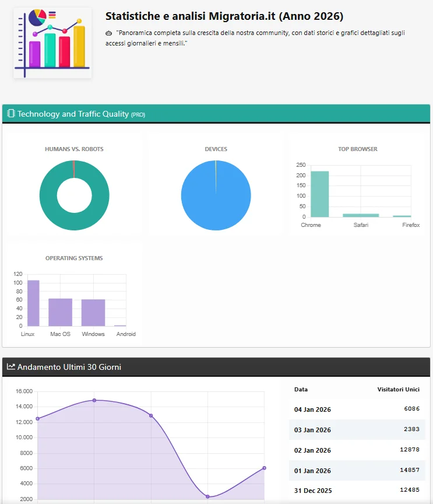Image resolution: width=433 pixels, height=504 pixels.
Task: Click the blue Devices pie chart
Action: [x=216, y=195]
